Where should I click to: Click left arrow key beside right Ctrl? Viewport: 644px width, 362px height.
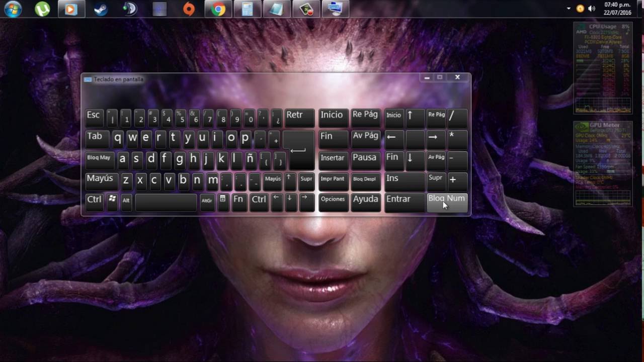276,202
